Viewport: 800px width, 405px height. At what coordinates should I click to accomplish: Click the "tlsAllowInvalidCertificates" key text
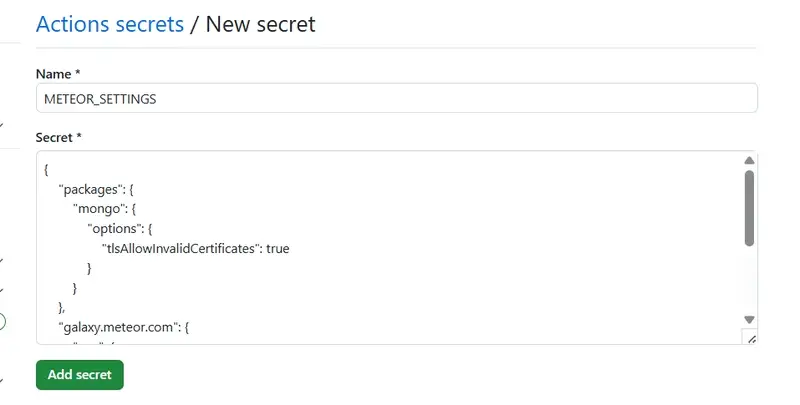[x=180, y=248]
